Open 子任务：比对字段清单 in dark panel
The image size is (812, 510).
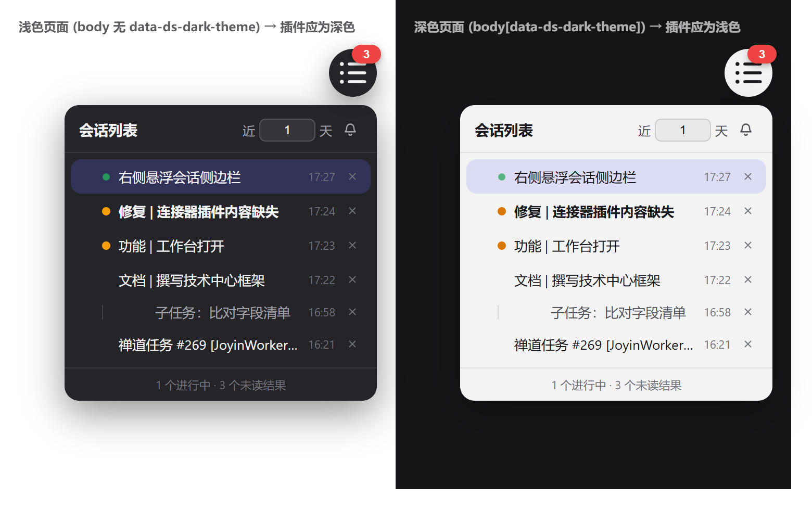click(221, 312)
